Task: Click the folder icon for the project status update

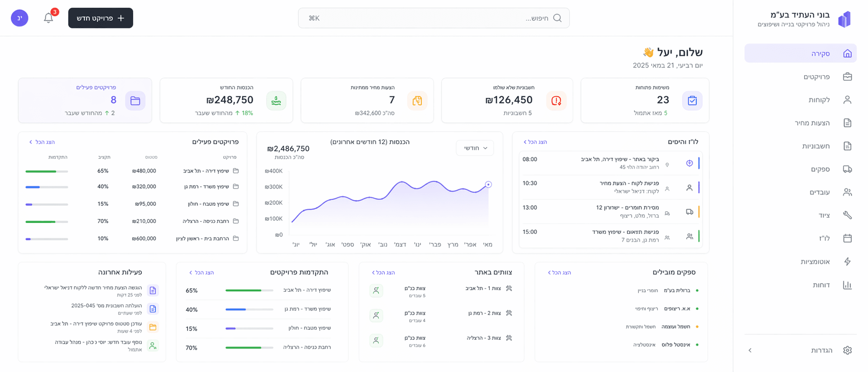Action: coord(153,327)
